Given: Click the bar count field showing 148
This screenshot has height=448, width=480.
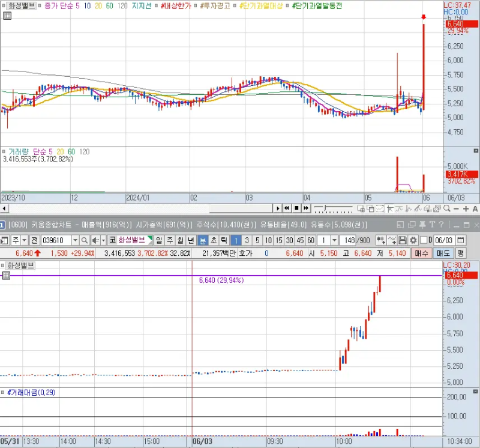Looking at the screenshot, I should click(x=349, y=240).
